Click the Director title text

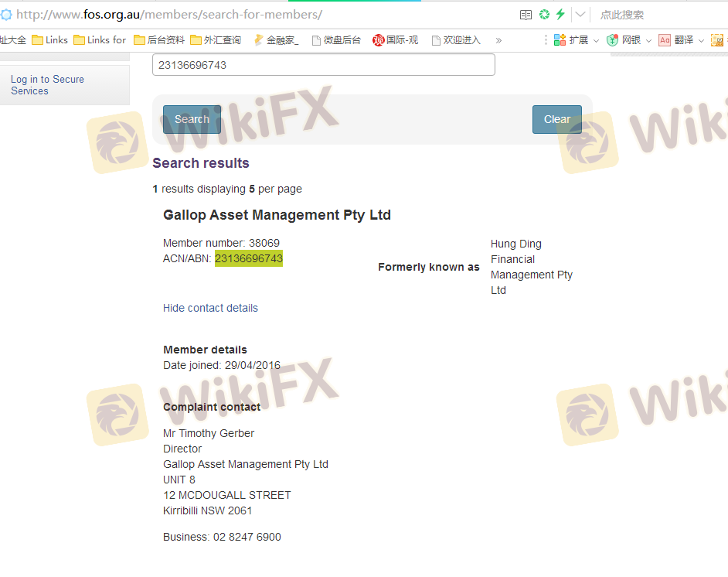pos(182,449)
